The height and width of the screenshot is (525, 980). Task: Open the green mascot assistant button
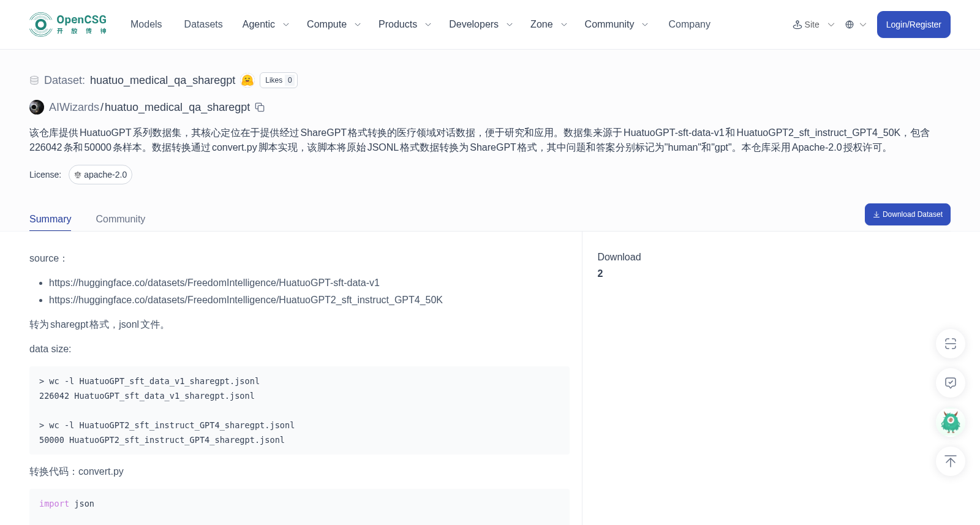pos(951,422)
